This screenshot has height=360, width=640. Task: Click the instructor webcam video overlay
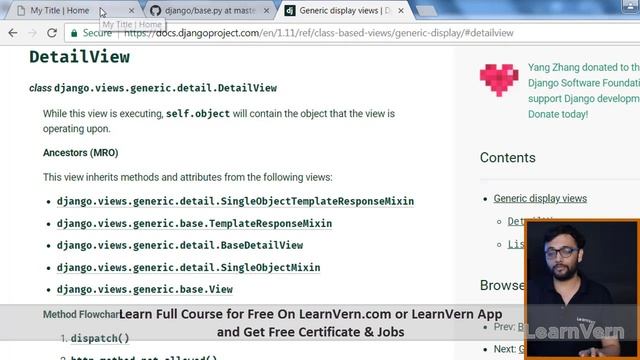582,289
